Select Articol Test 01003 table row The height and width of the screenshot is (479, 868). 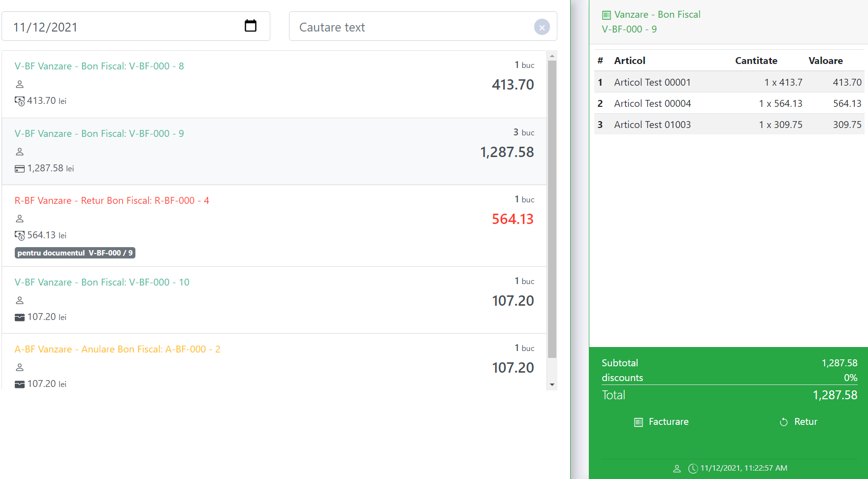click(729, 125)
